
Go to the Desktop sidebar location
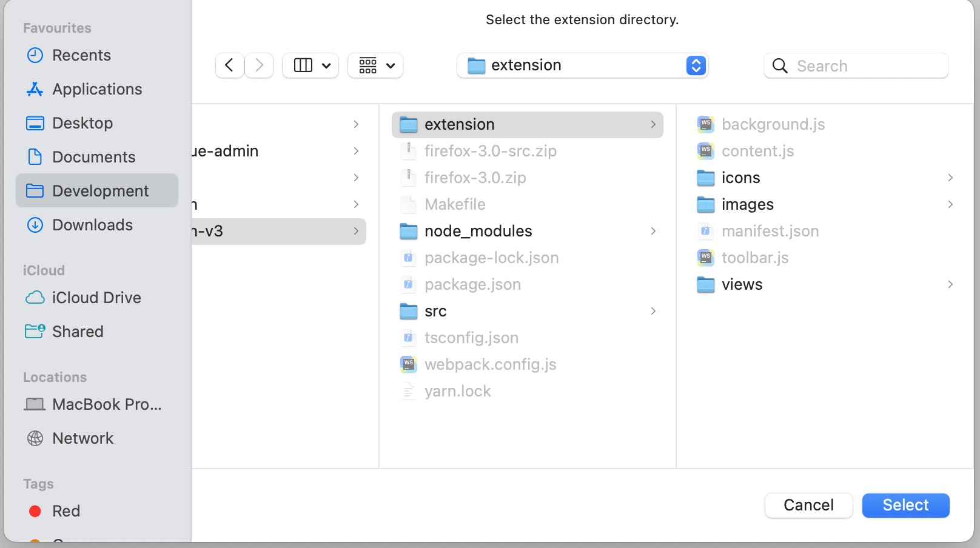tap(82, 123)
